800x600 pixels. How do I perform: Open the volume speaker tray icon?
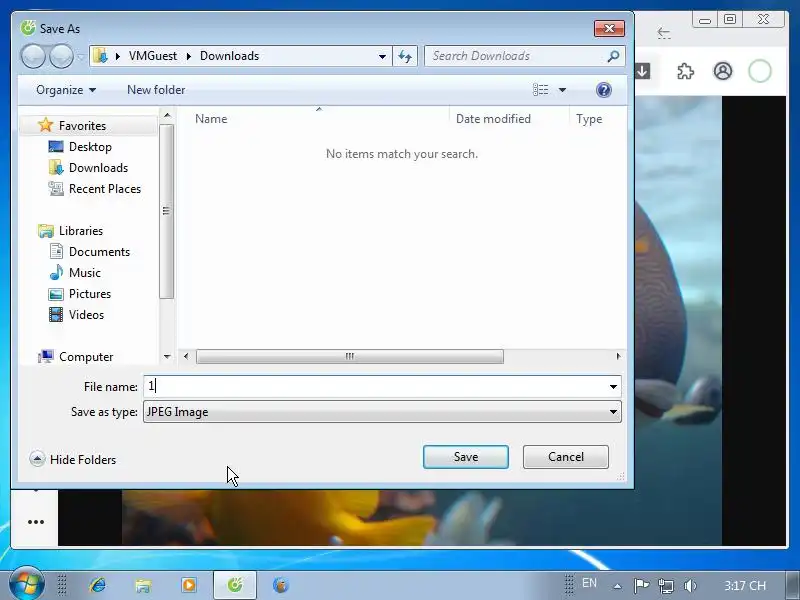pyautogui.click(x=690, y=585)
